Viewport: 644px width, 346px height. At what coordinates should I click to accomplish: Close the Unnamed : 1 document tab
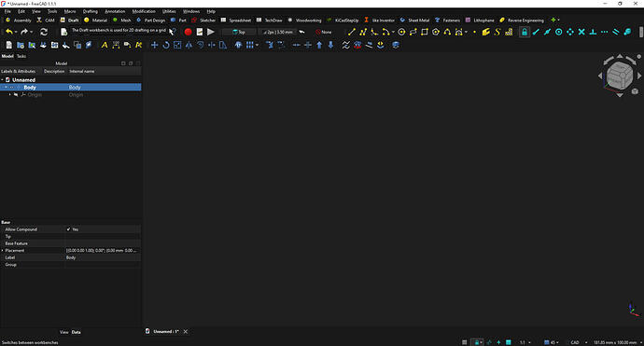pos(186,332)
